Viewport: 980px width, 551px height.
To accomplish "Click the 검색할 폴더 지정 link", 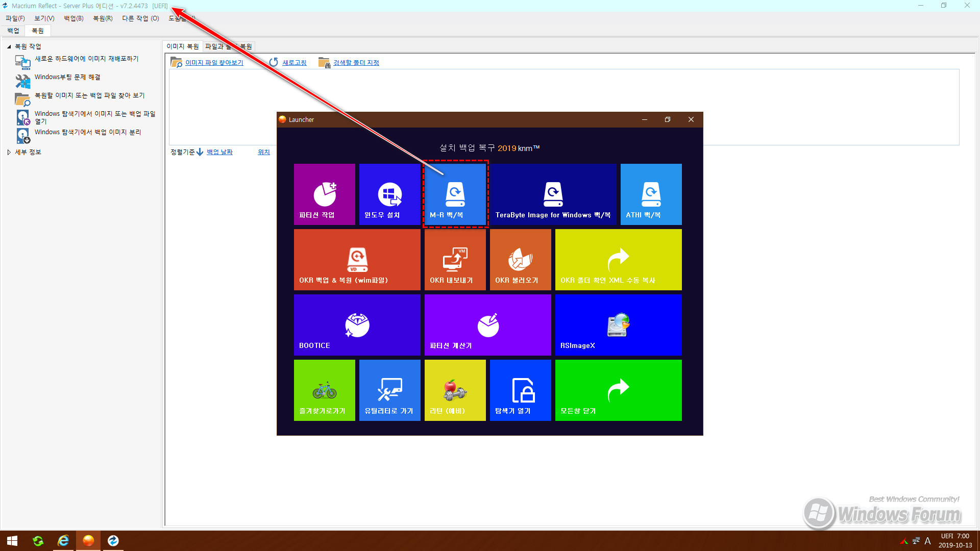I will pyautogui.click(x=356, y=63).
